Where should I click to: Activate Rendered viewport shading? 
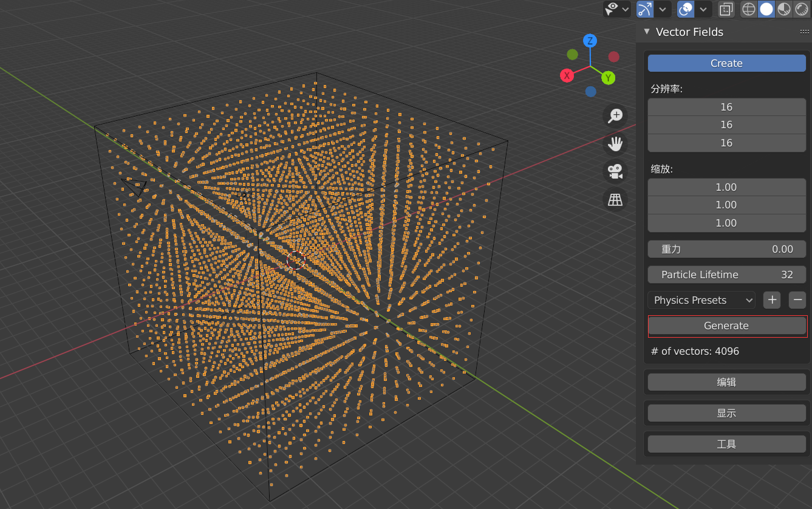pos(801,9)
